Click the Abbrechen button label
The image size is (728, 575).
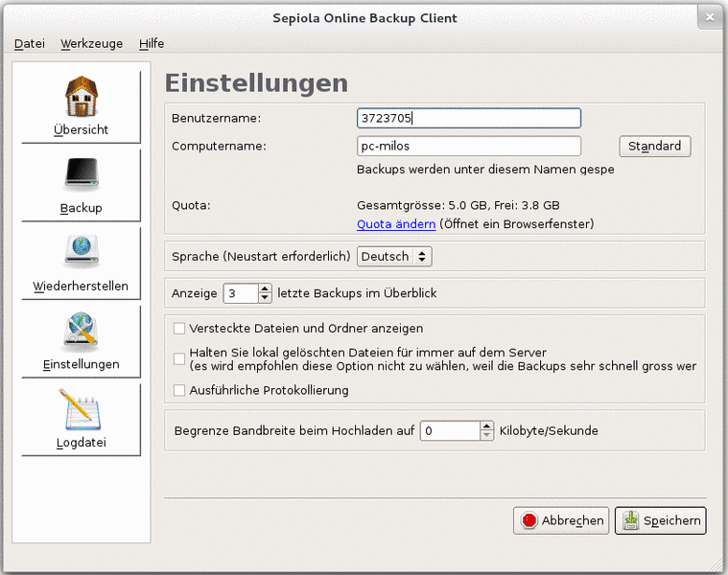click(573, 520)
